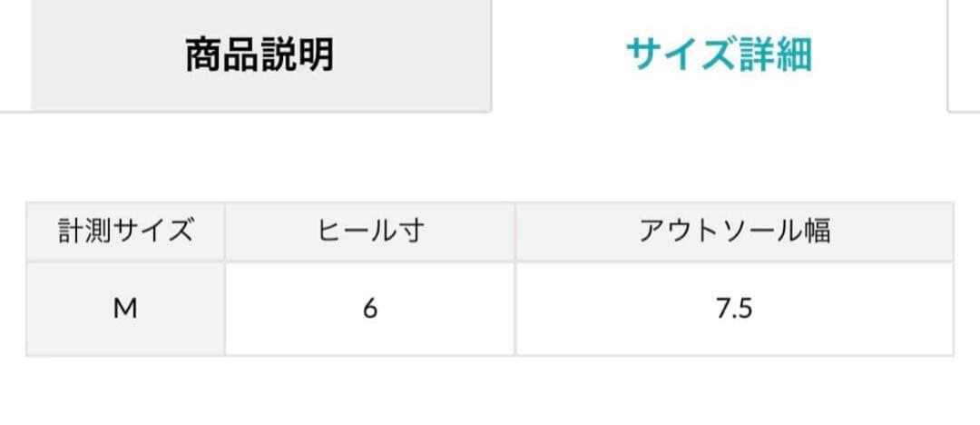Click the white active tab サイズ詳細

tap(718, 54)
